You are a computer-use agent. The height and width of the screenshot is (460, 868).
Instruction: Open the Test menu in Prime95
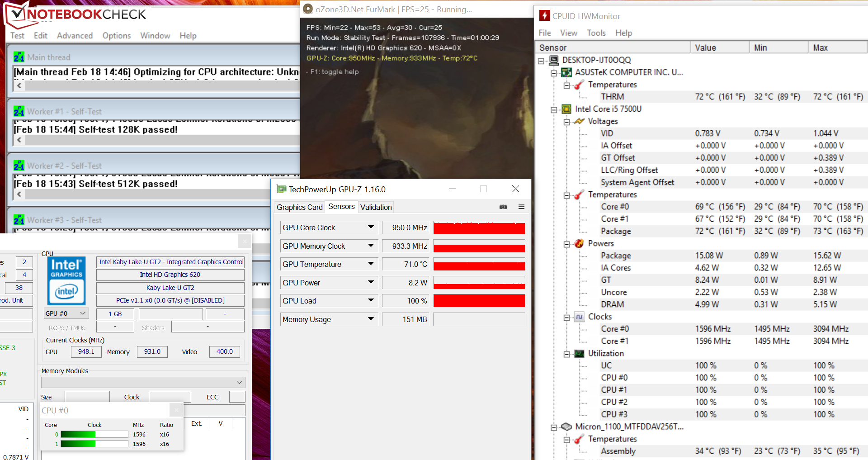[x=18, y=35]
